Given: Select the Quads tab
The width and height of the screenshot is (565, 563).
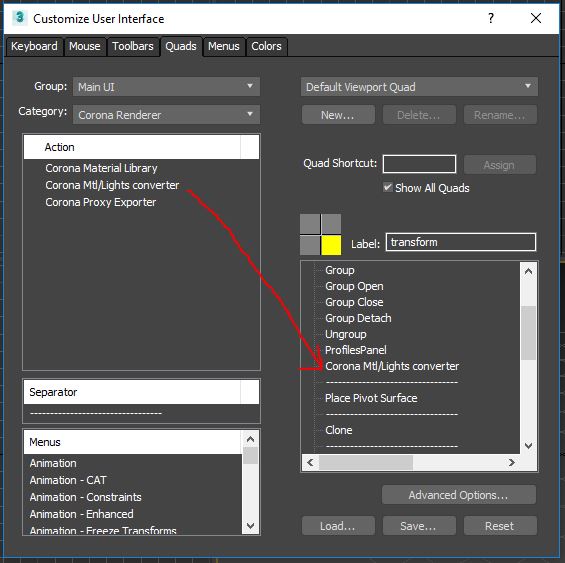Looking at the screenshot, I should tap(181, 46).
